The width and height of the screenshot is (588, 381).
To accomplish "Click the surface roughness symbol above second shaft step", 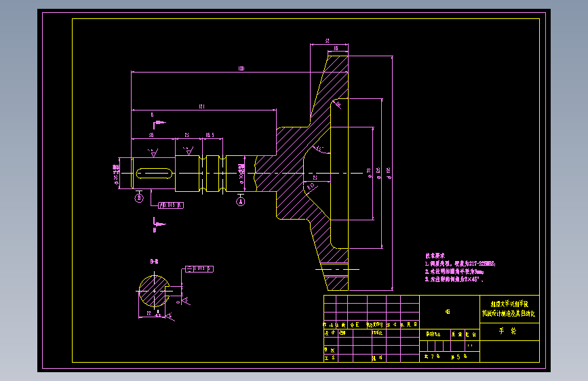I will coord(189,151).
